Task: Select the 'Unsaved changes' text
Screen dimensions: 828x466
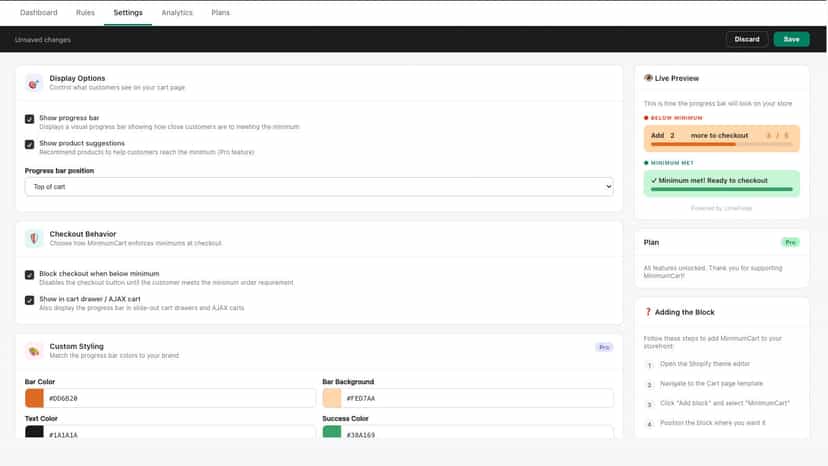Action: click(x=43, y=40)
